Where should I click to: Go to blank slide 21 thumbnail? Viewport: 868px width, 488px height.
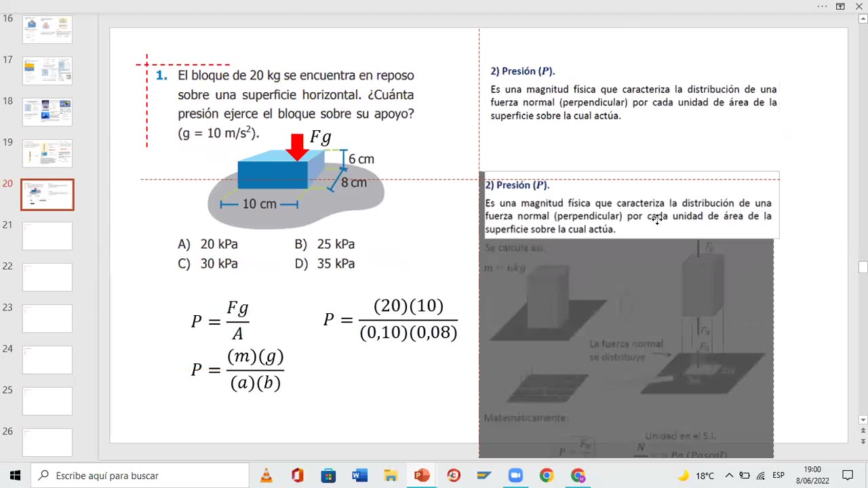(47, 236)
